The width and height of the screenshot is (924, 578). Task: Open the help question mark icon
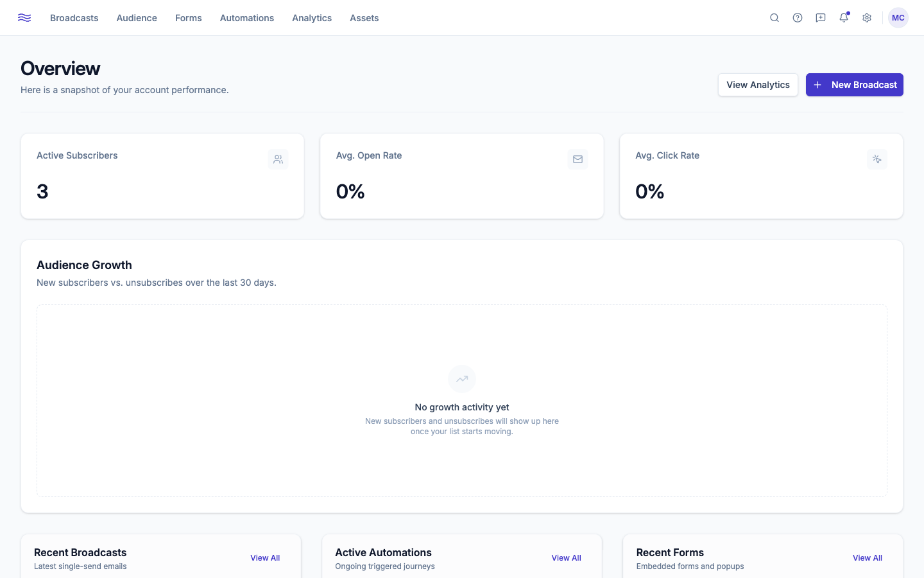[798, 18]
